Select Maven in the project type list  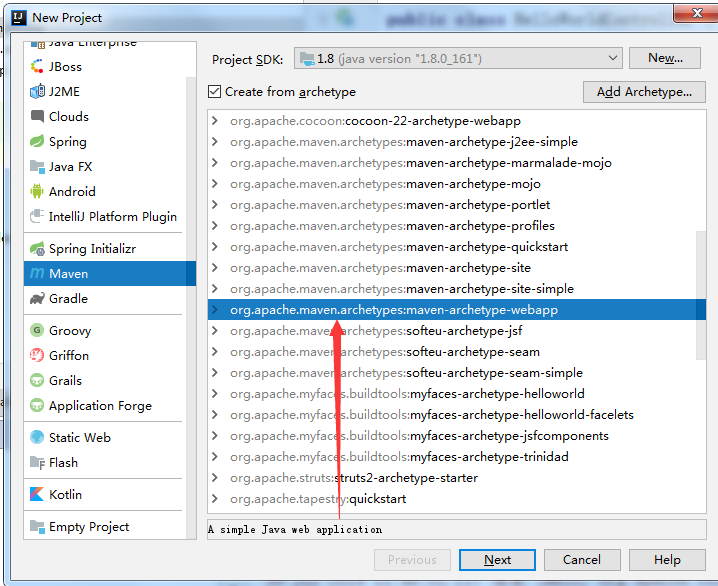(x=110, y=273)
